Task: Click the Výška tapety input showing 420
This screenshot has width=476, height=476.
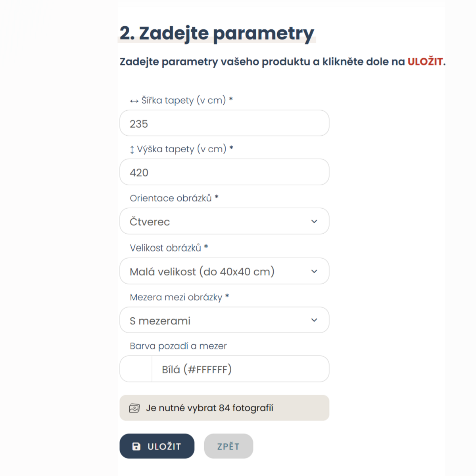Action: pos(225,172)
